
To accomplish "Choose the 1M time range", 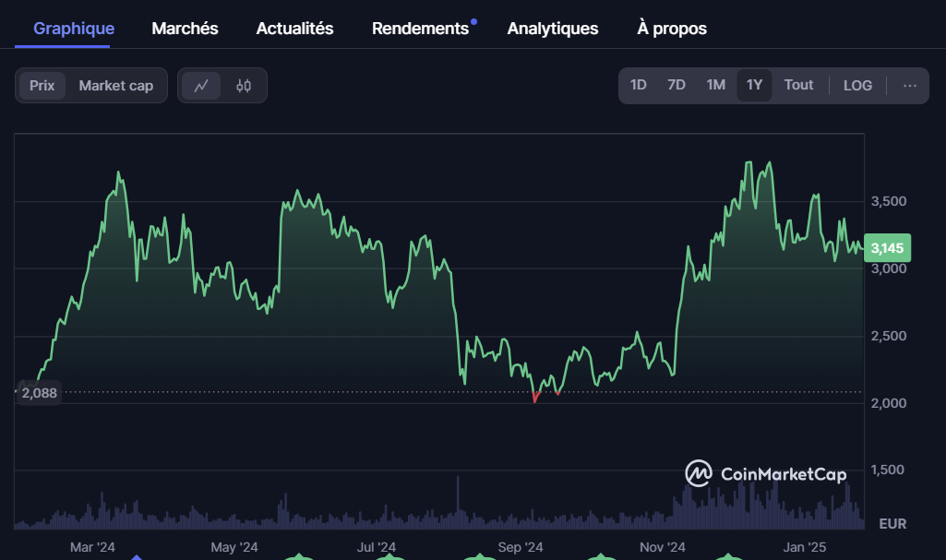I will pos(716,86).
